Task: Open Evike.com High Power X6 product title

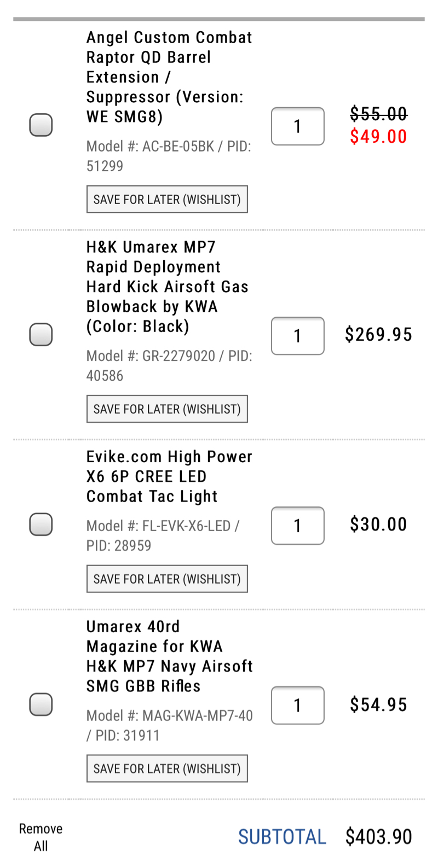Action: [x=170, y=476]
